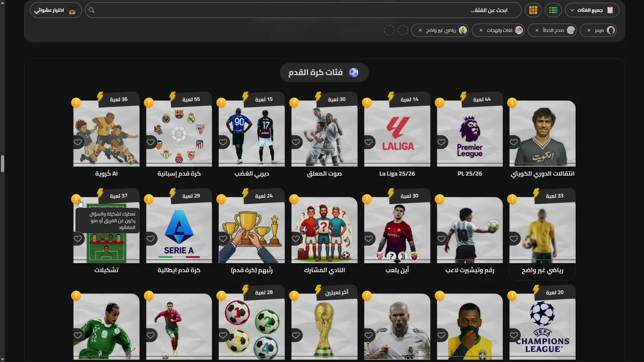
Task: Open the جميع الفئات categories dropdown
Action: point(592,10)
